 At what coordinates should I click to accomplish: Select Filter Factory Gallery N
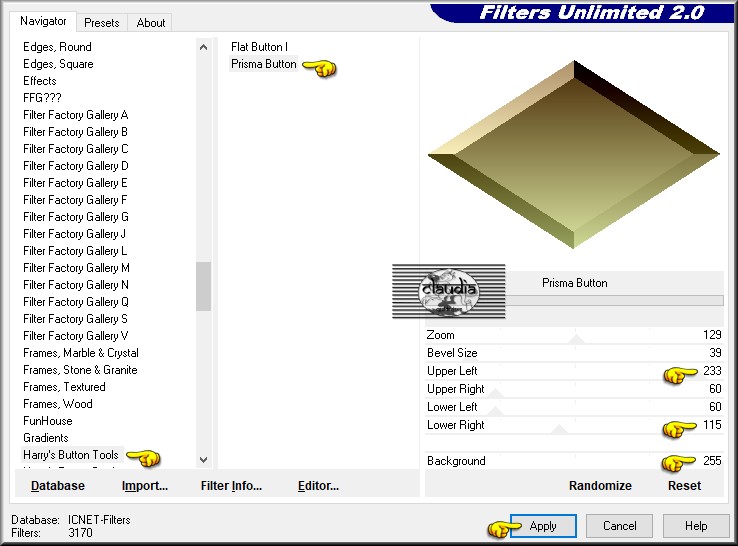[76, 285]
